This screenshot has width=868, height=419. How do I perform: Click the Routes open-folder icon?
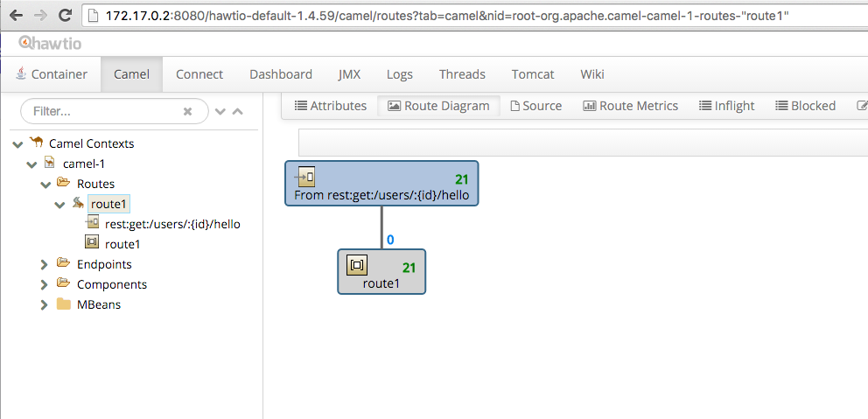[x=64, y=183]
